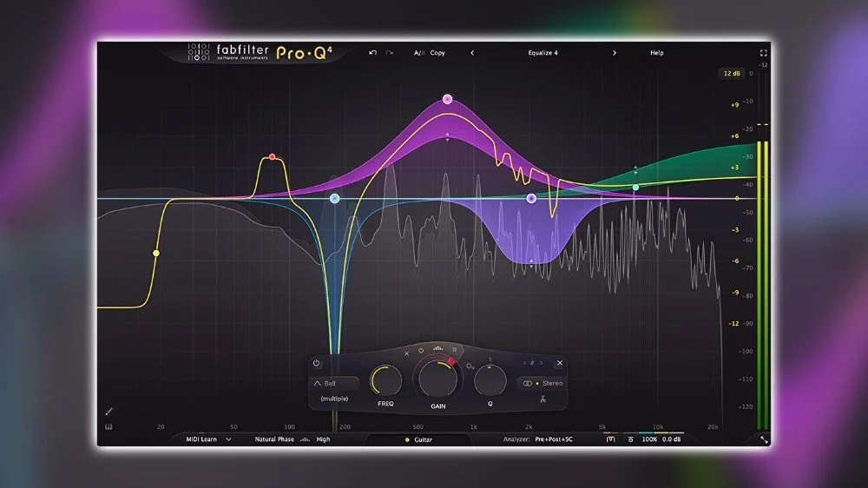This screenshot has width=868, height=488.
Task: Activate the EQ sketch pencil tool
Action: (x=109, y=411)
